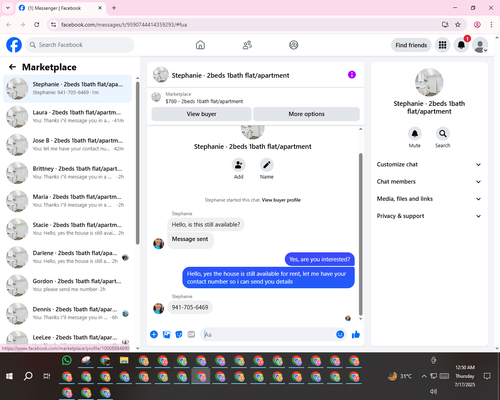Open File Explorer from the taskbar

point(124,360)
